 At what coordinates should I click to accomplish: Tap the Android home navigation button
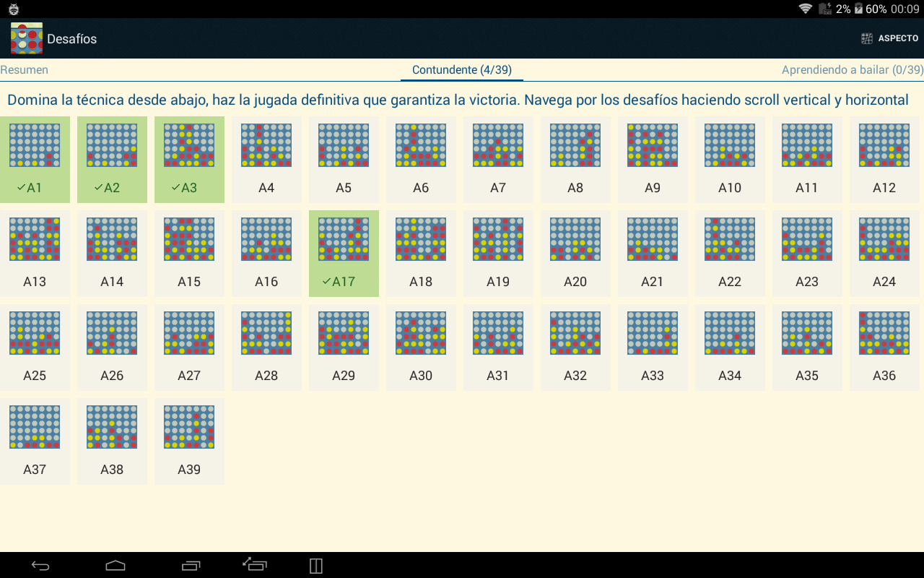(x=115, y=566)
